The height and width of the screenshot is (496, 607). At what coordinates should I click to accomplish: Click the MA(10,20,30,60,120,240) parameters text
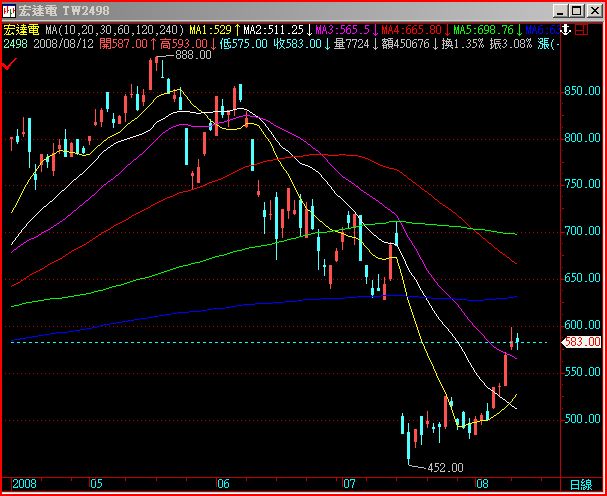tap(115, 30)
